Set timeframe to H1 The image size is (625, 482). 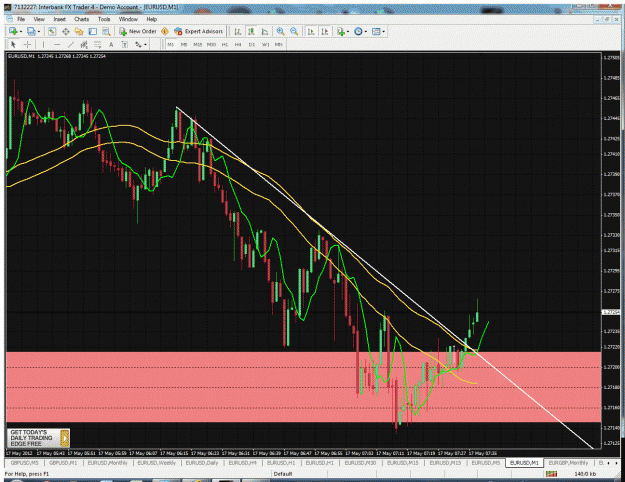tap(225, 45)
